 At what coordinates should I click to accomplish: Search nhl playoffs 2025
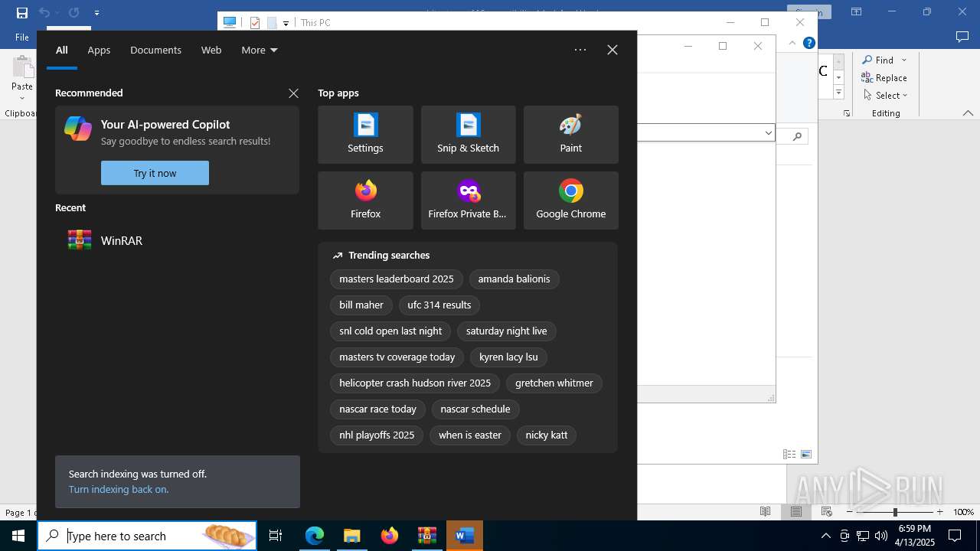coord(377,435)
